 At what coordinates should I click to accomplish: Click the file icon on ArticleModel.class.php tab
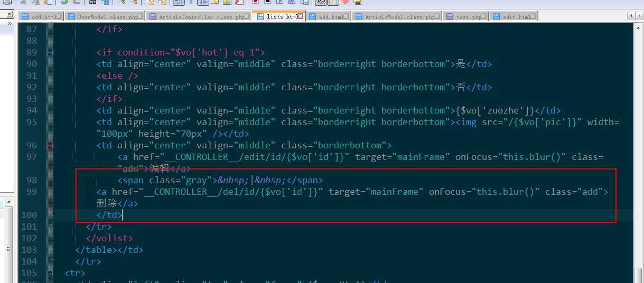coord(359,17)
